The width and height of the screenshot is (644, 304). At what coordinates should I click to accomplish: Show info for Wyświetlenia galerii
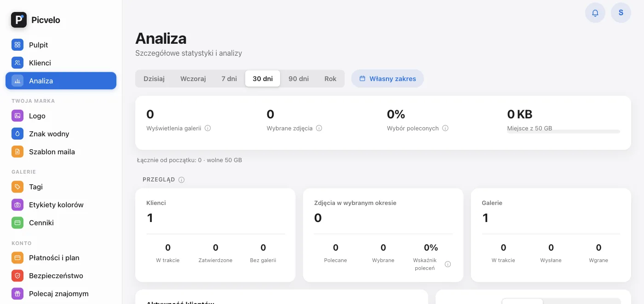[207, 129]
